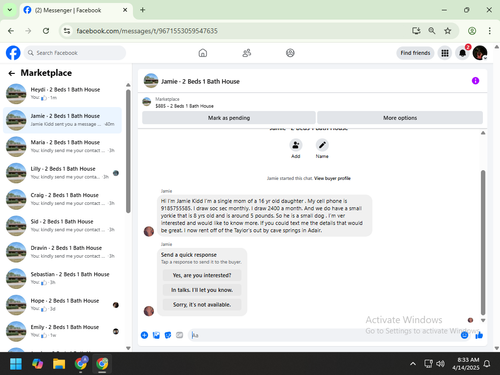Image resolution: width=500 pixels, height=375 pixels.
Task: Show hidden system tray icons
Action: point(413,364)
